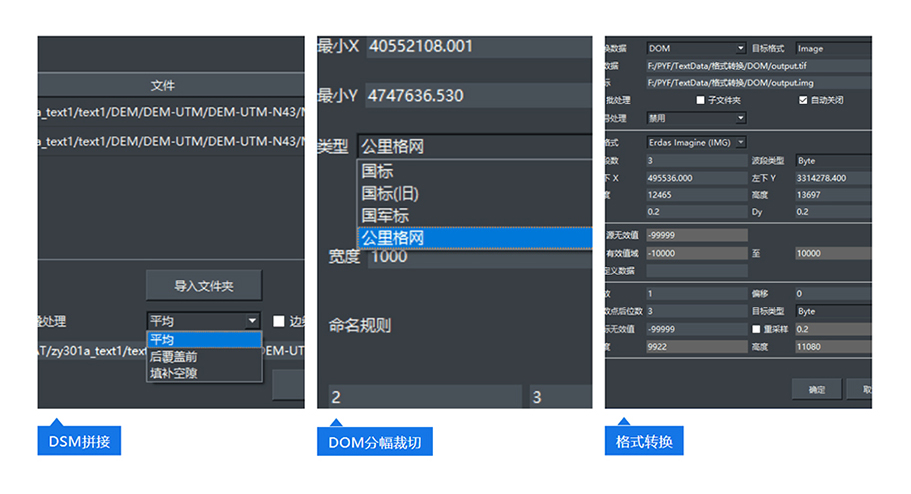Click the 文件 column header
The height and width of the screenshot is (494, 911).
pos(162,86)
